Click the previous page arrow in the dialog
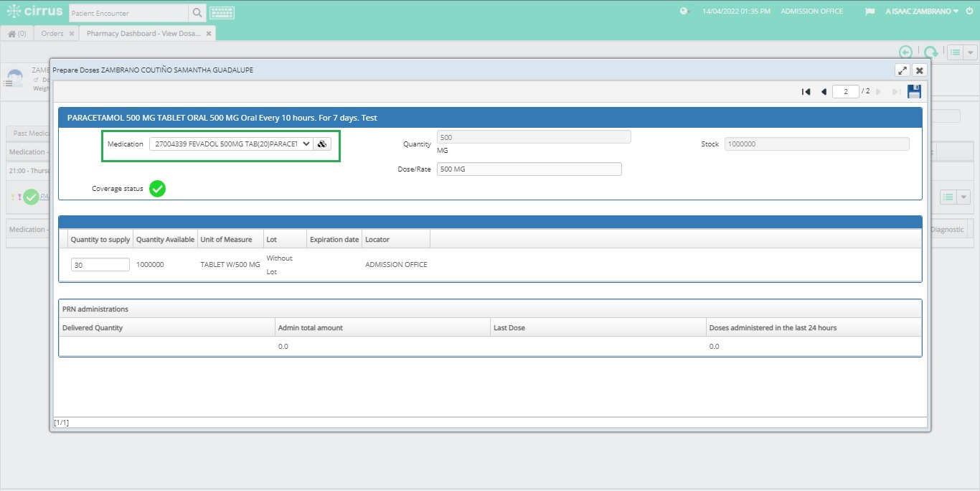Viewport: 980px width, 491px height. [x=824, y=91]
